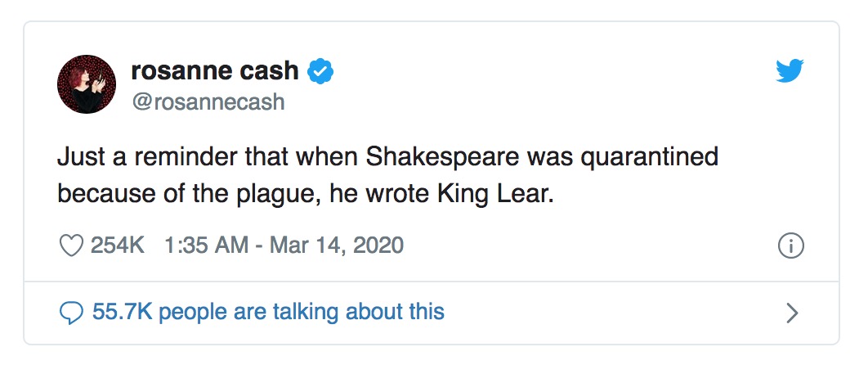Click the speech bubble reply icon
Viewport: 868px width, 365px height.
point(72,312)
